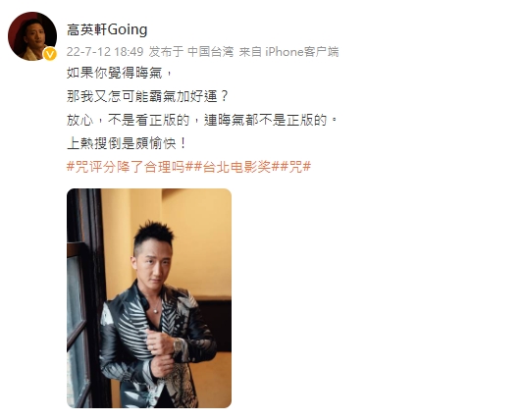Screen dimensions: 523x420
Task: Open the 高英軒Going profile avatar
Action: [x=32, y=36]
